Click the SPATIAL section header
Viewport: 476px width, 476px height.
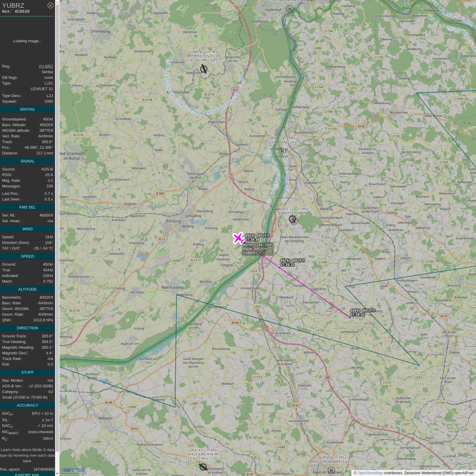(x=27, y=109)
